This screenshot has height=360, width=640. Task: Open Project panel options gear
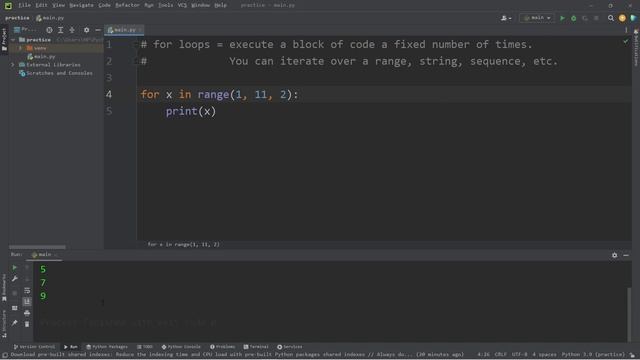tap(86, 30)
